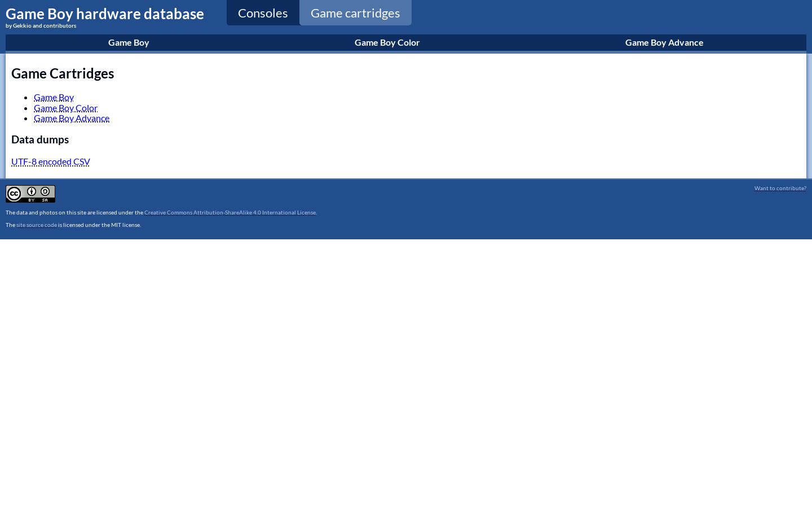Select Game Boy Color in the navigation bar
The image size is (812, 508).
pos(387,42)
